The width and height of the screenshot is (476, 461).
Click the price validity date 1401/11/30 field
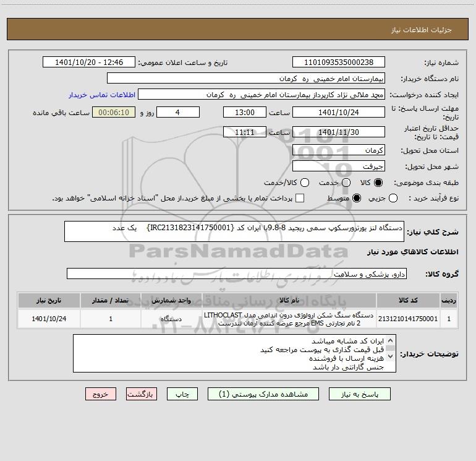coord(339,132)
